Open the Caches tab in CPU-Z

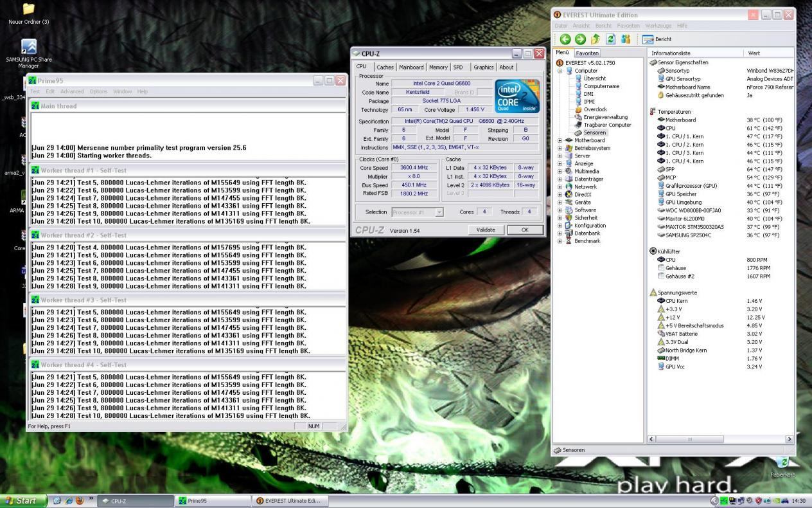tap(385, 67)
